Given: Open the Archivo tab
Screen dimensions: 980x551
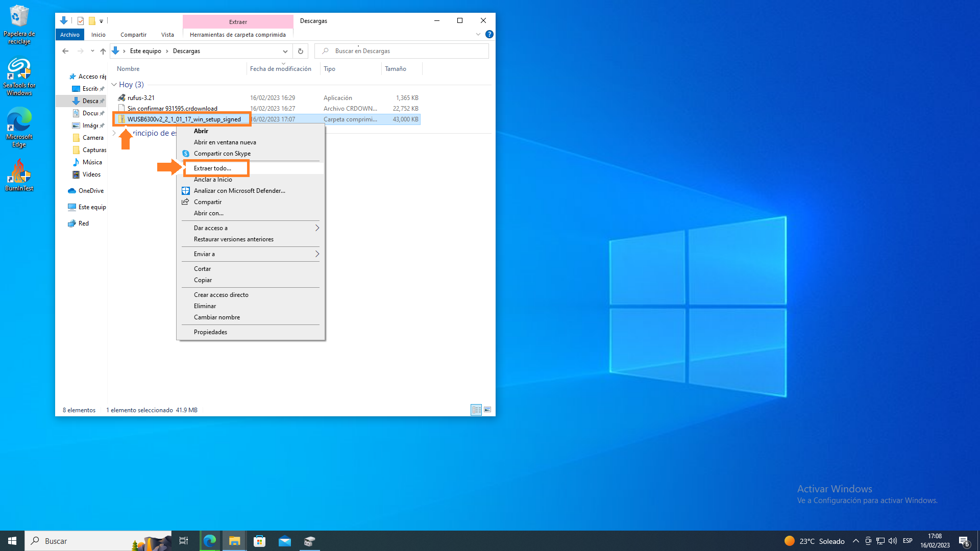Looking at the screenshot, I should click(70, 35).
